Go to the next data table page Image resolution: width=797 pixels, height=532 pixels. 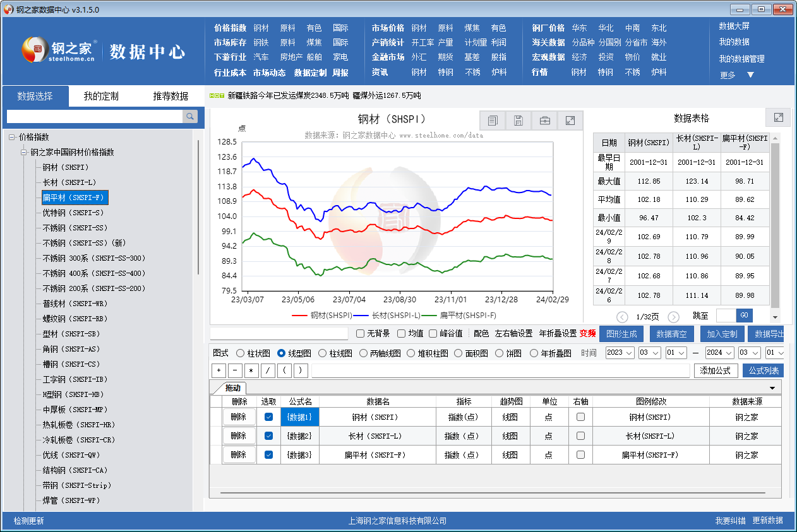674,317
